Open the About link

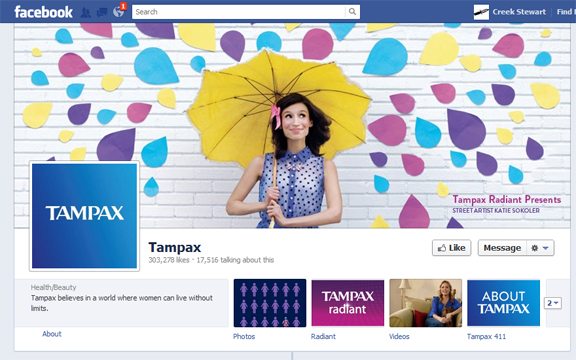click(52, 334)
